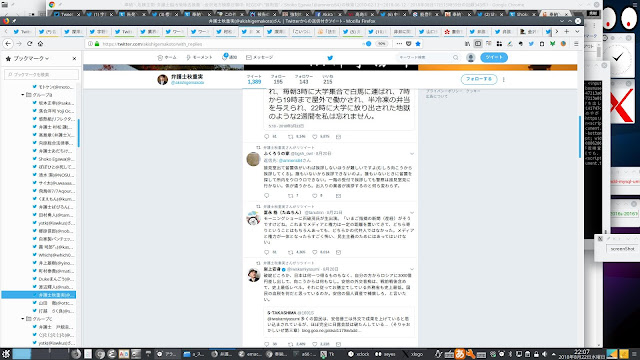This screenshot has width=640, height=360.
Task: Click the magnifier icon in Twitter search
Action: tap(456, 58)
